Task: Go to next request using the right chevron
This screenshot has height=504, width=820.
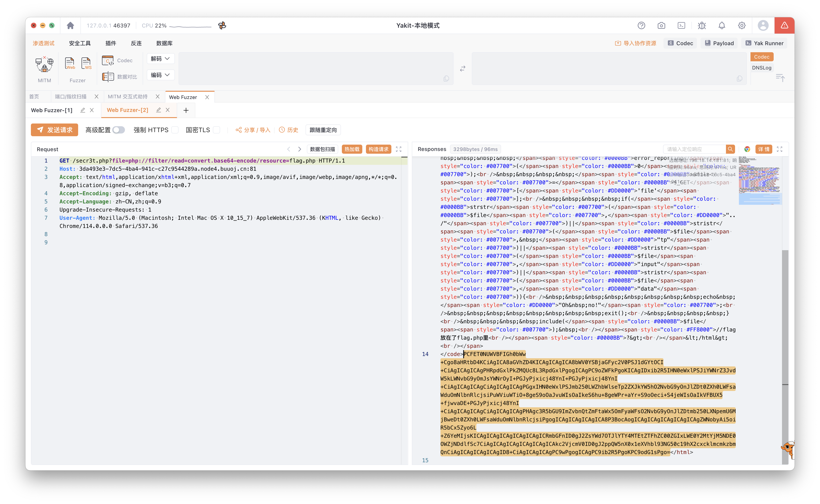Action: [x=299, y=149]
